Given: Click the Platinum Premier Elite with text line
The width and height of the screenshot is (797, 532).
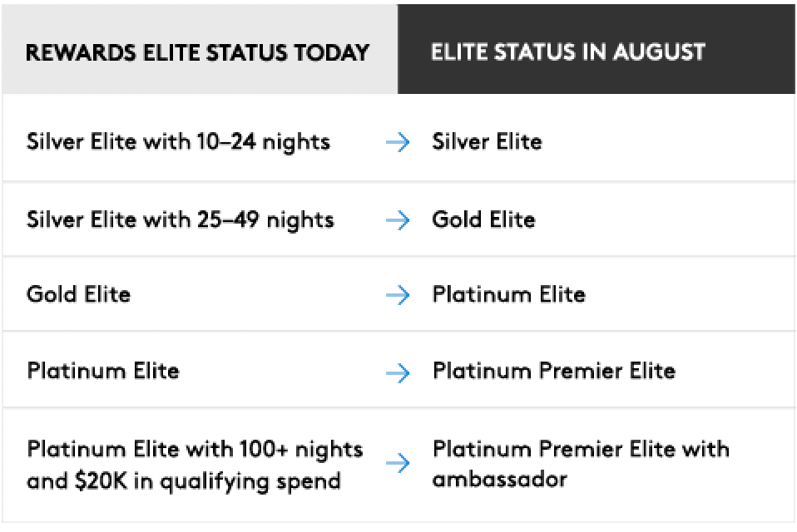Looking at the screenshot, I should (x=581, y=450).
